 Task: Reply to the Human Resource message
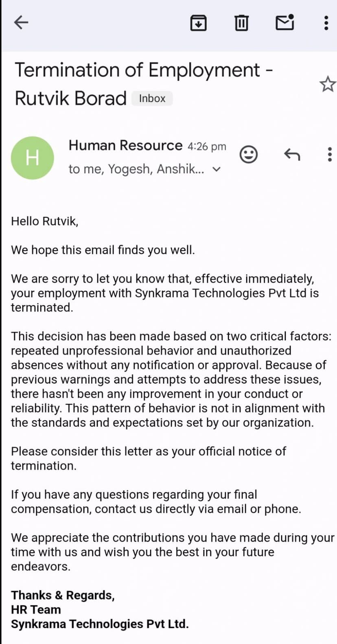tap(292, 155)
